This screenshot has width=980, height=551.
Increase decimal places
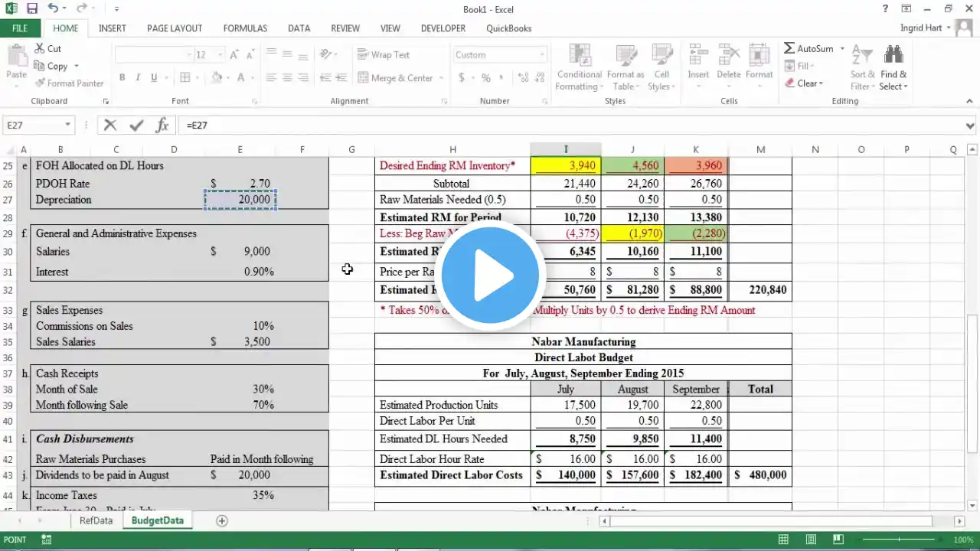[523, 77]
